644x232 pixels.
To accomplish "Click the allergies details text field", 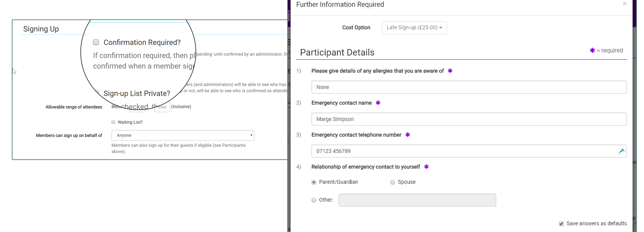I will pyautogui.click(x=469, y=87).
